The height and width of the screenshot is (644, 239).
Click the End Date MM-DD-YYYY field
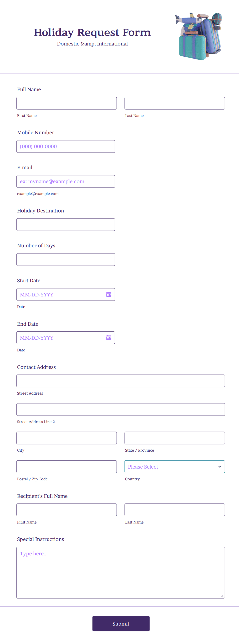[59, 338]
